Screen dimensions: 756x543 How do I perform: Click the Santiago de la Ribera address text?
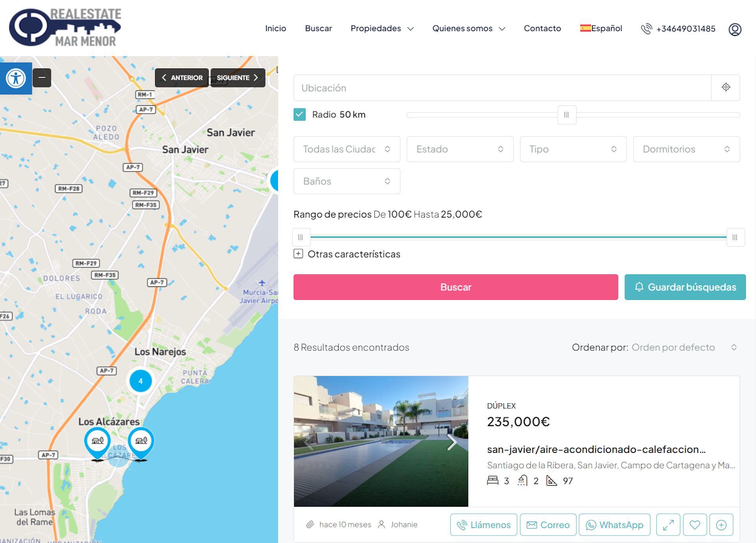click(611, 465)
